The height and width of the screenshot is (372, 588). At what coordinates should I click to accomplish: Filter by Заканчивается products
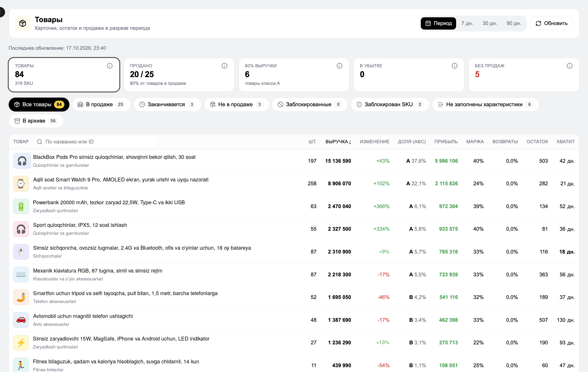pyautogui.click(x=167, y=105)
